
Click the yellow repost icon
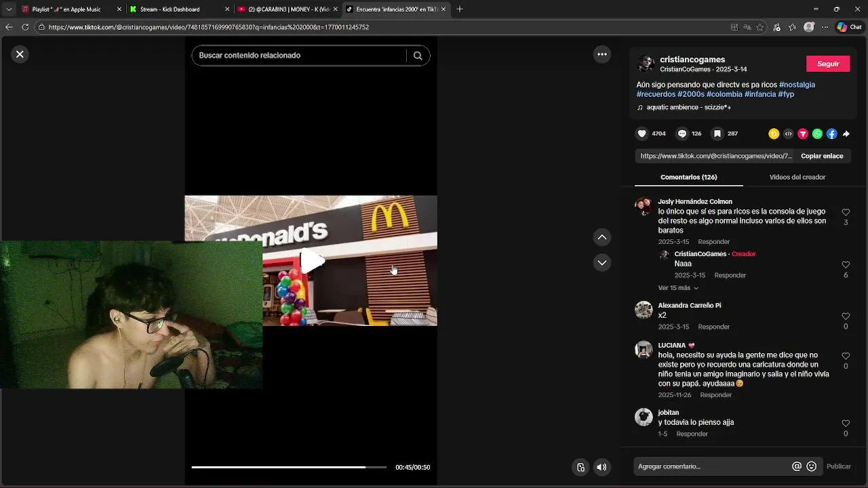774,134
